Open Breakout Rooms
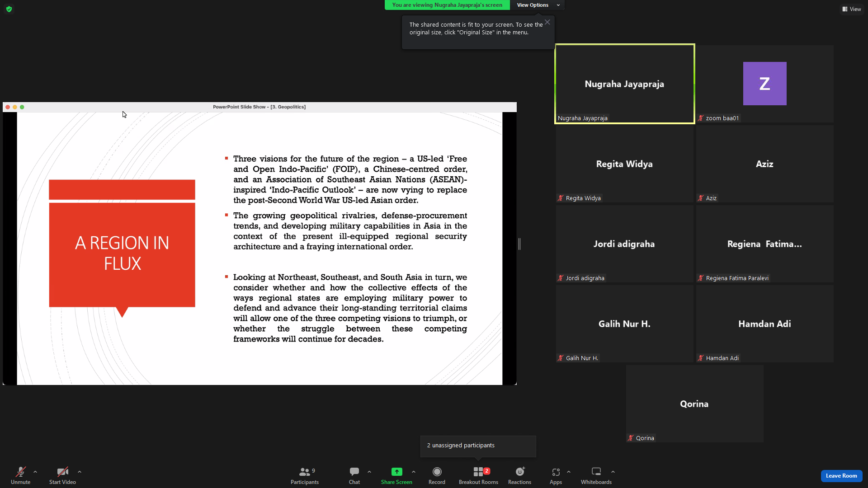This screenshot has height=488, width=868. click(x=478, y=475)
